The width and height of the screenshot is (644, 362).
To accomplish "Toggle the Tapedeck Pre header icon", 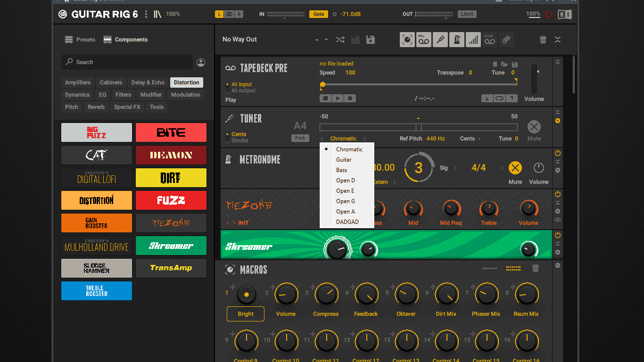I will (424, 40).
